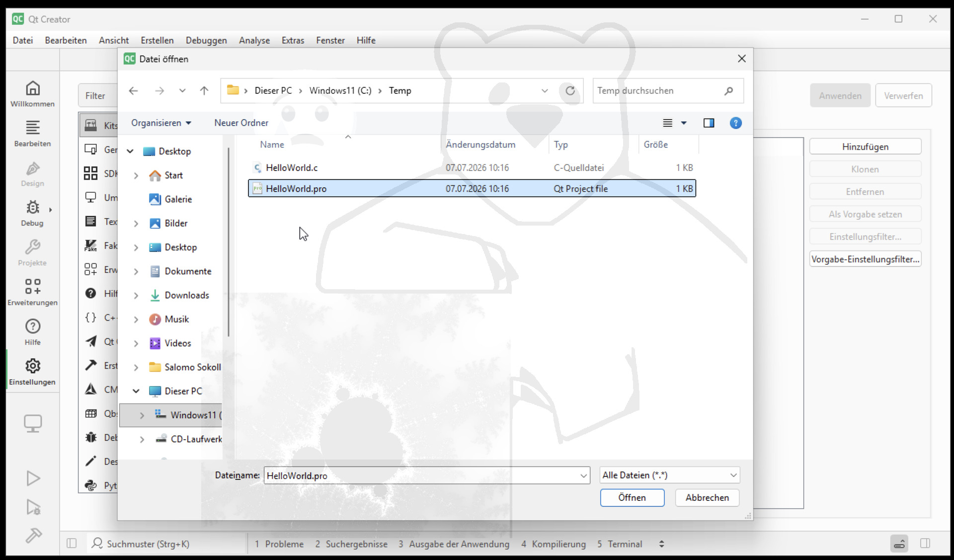Open file dialog help icon
The width and height of the screenshot is (954, 560).
pyautogui.click(x=736, y=123)
